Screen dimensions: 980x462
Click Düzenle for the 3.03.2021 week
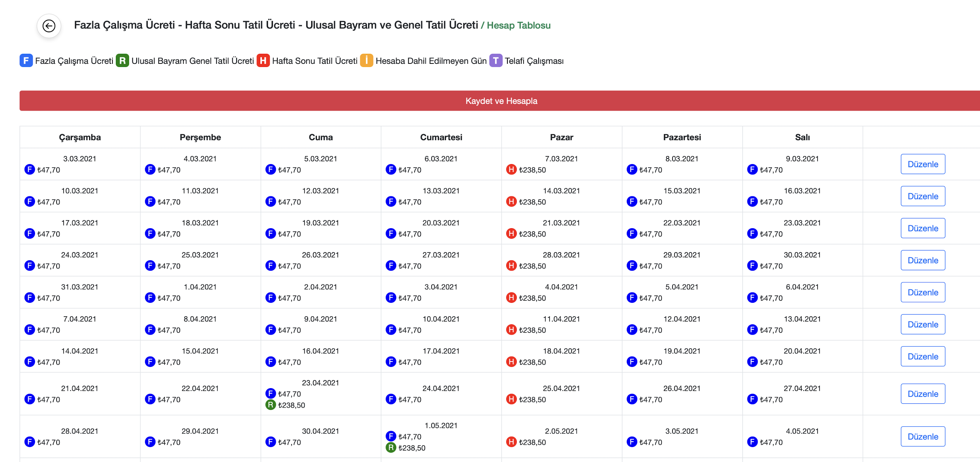[x=922, y=164]
